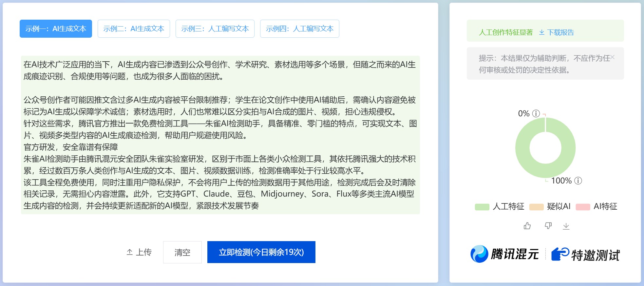Screen dimensions: 644x286
Task: Click the info icon next to 100%
Action: point(578,181)
